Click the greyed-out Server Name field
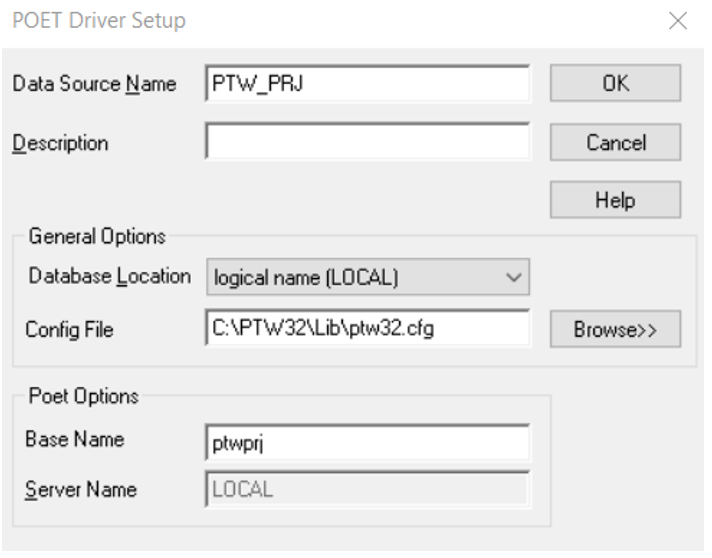This screenshot has width=712, height=558. pos(367,490)
